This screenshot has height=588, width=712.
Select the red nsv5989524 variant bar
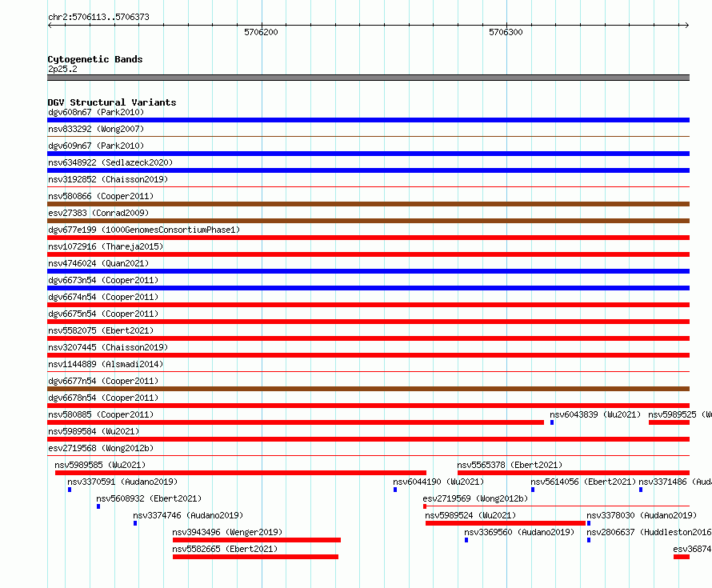[x=506, y=523]
